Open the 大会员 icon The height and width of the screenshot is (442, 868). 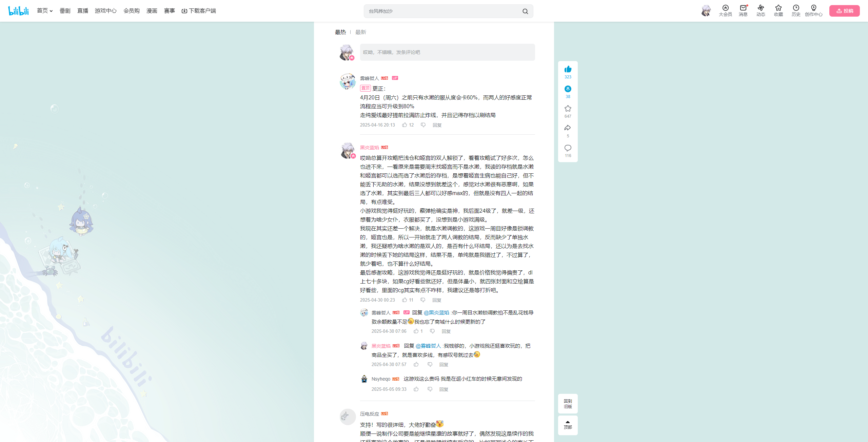[725, 11]
